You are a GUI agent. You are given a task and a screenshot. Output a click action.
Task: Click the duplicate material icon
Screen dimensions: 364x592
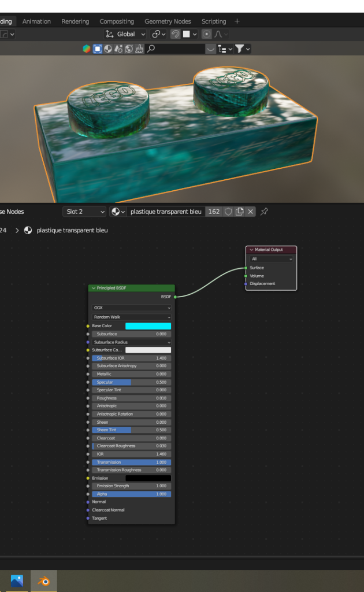click(239, 212)
